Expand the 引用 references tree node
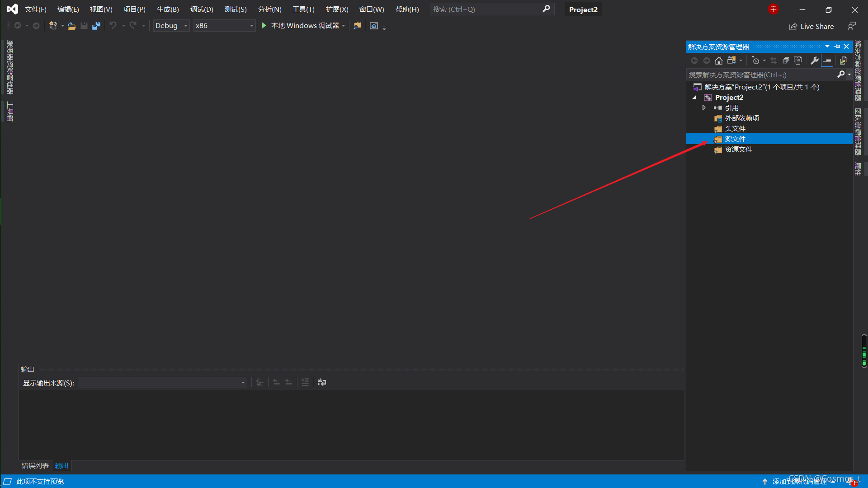The width and height of the screenshot is (868, 488). coord(703,108)
